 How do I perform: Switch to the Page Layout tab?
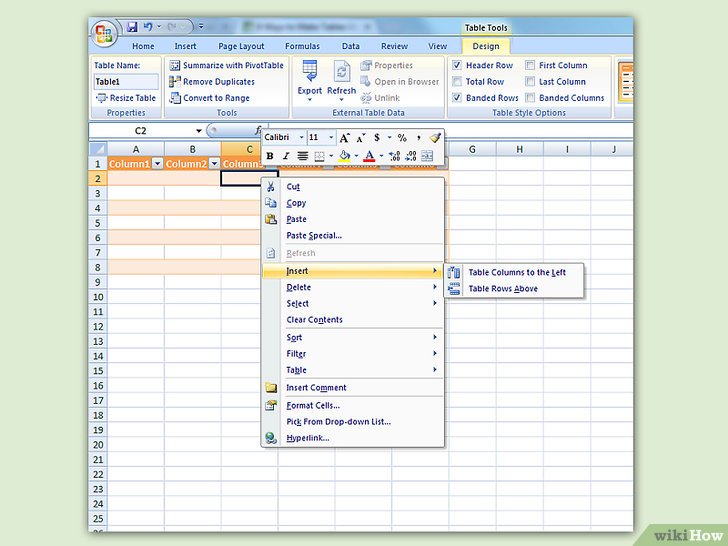tap(241, 46)
